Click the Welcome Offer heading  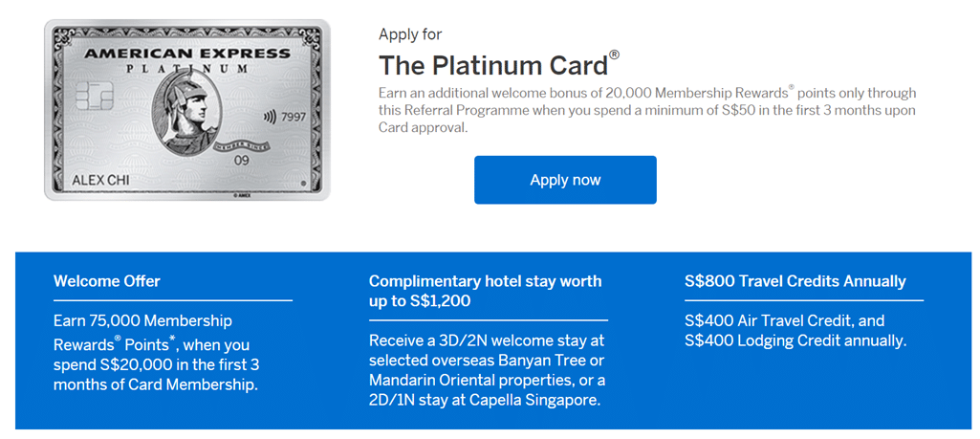[107, 281]
